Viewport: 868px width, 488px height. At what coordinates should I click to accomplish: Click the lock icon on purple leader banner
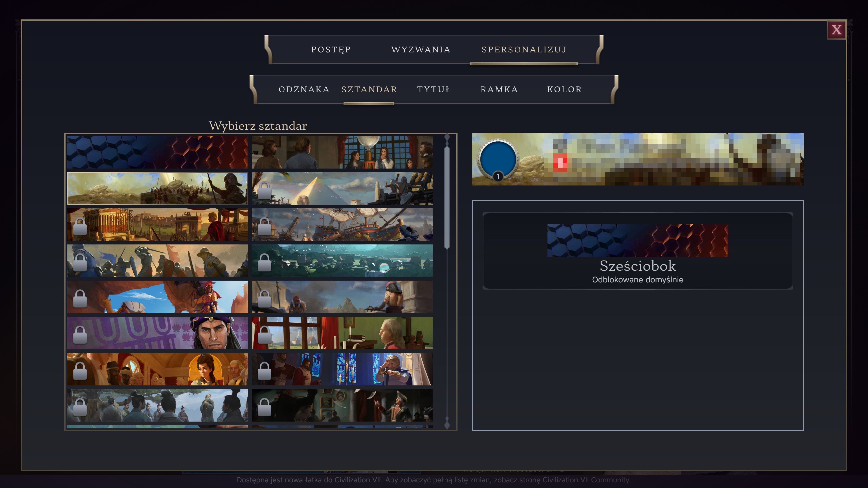[x=80, y=334]
